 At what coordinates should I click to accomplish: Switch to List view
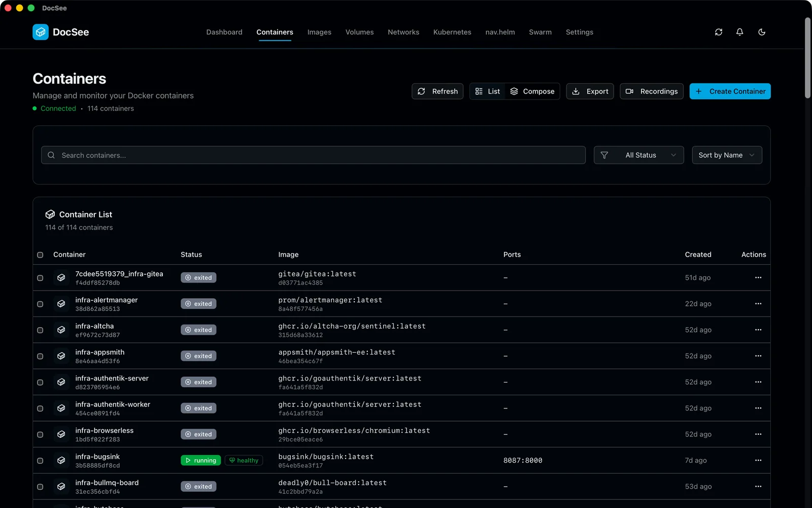[x=488, y=91]
